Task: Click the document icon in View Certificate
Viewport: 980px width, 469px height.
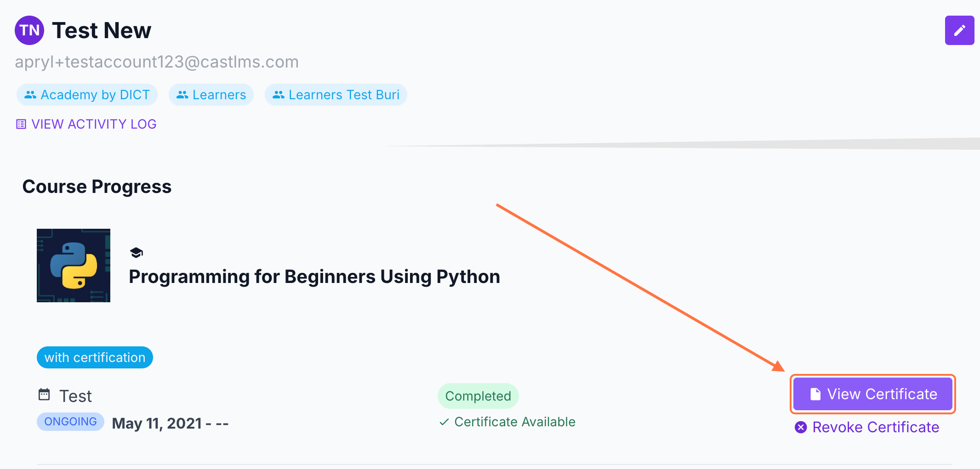Action: click(815, 394)
